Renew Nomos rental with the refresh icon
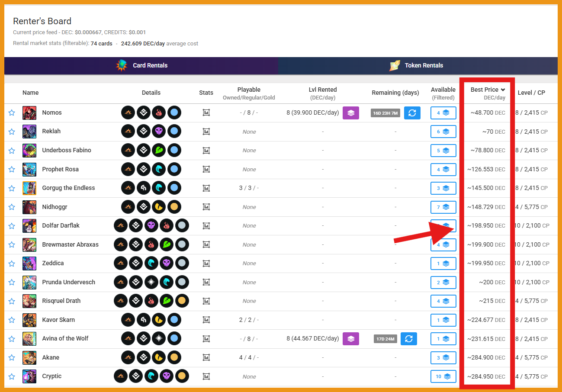 coord(412,113)
